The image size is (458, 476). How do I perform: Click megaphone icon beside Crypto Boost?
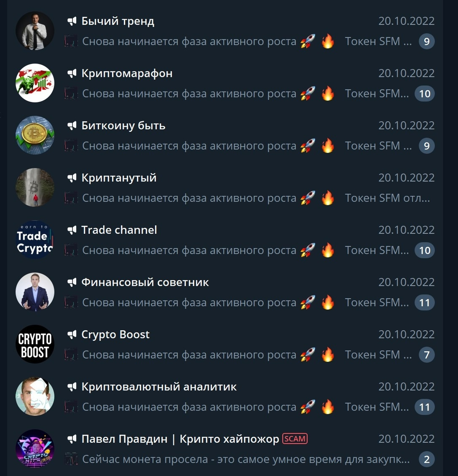[x=72, y=334]
